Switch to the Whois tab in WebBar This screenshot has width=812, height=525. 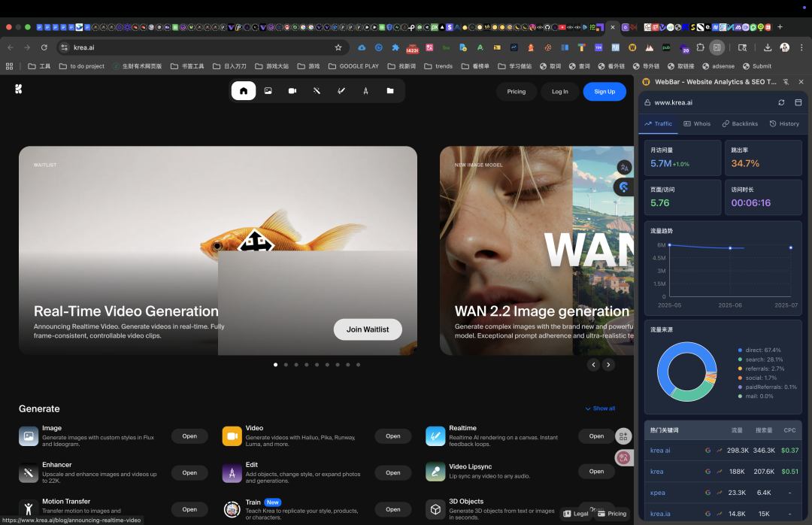[x=697, y=124]
